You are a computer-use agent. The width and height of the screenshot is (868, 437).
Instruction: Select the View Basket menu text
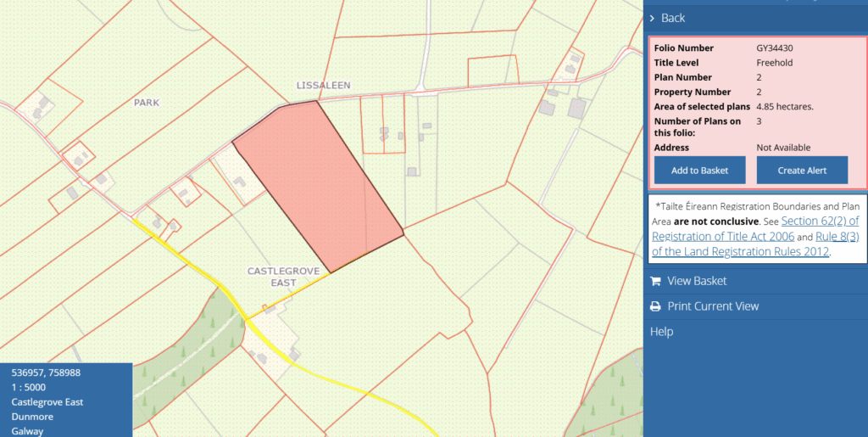697,281
